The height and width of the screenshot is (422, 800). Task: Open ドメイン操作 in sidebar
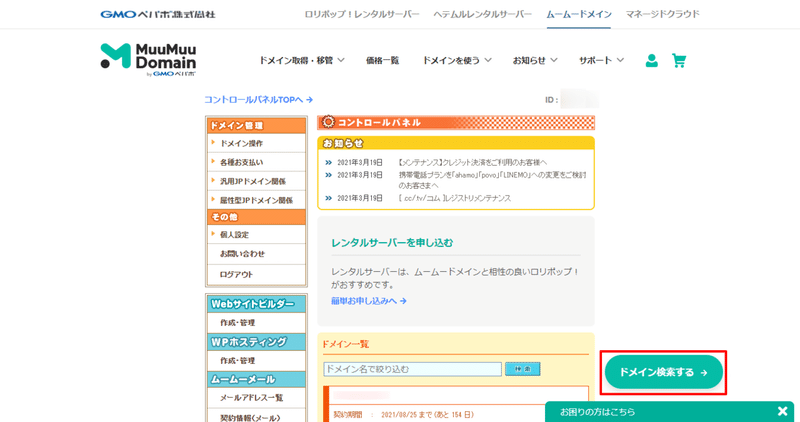pyautogui.click(x=256, y=144)
